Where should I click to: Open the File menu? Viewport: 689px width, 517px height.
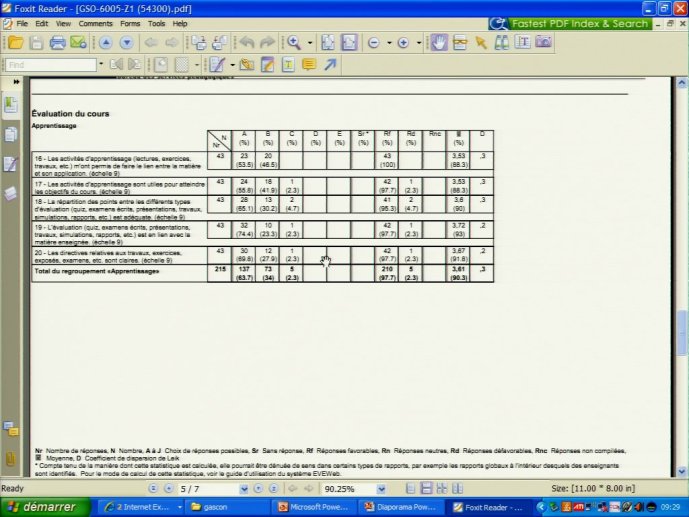[22, 23]
